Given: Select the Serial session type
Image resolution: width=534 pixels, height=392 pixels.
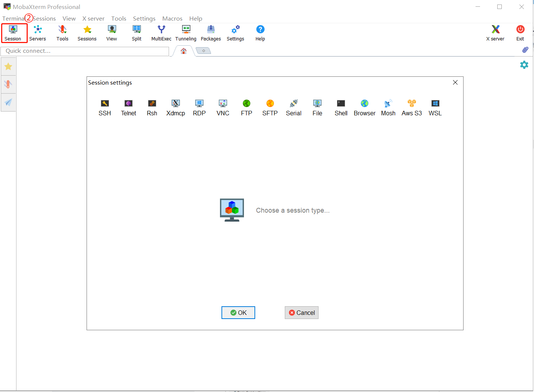Looking at the screenshot, I should click(x=294, y=108).
